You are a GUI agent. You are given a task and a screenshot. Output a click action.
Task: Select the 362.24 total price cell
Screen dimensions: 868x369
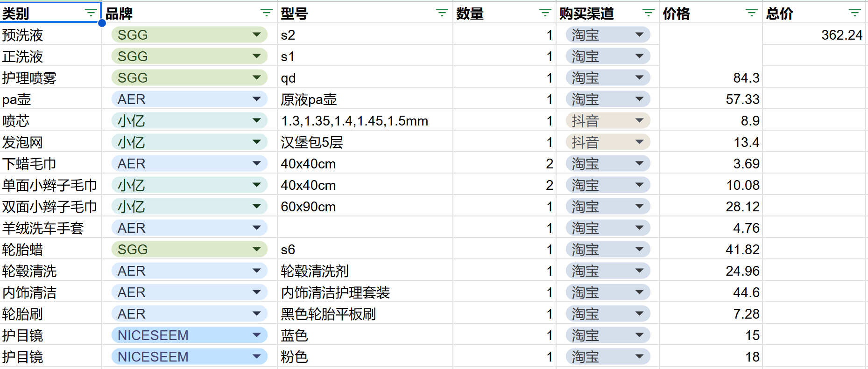tap(814, 35)
